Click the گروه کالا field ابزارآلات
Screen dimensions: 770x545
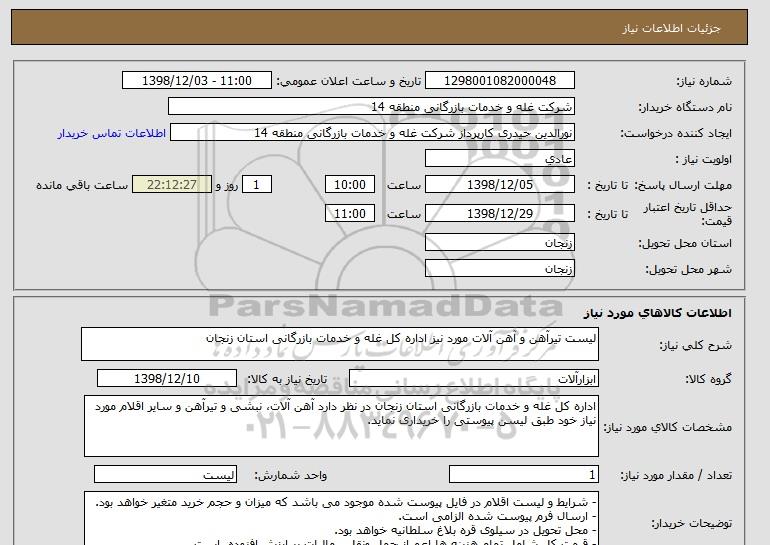click(x=473, y=379)
